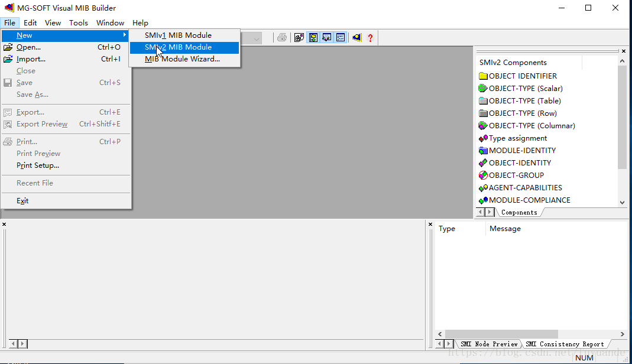The image size is (632, 364).
Task: Click the Export Preview icon in File menu
Action: [8, 125]
